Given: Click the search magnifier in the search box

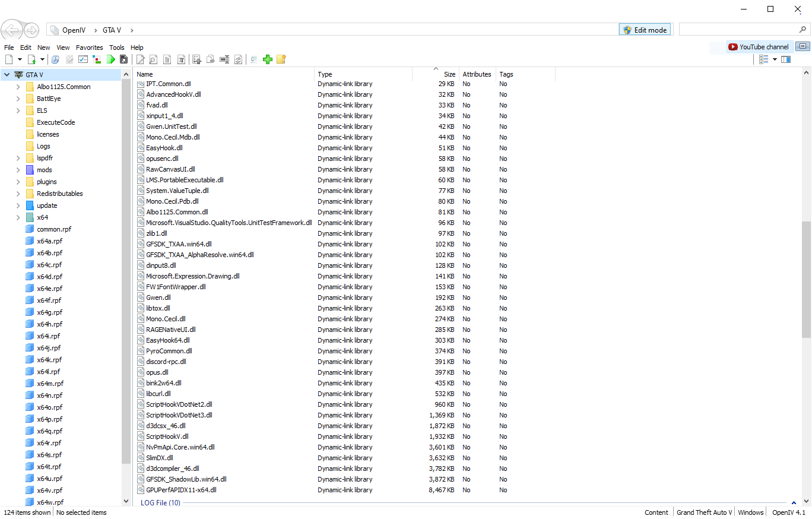Looking at the screenshot, I should (803, 30).
